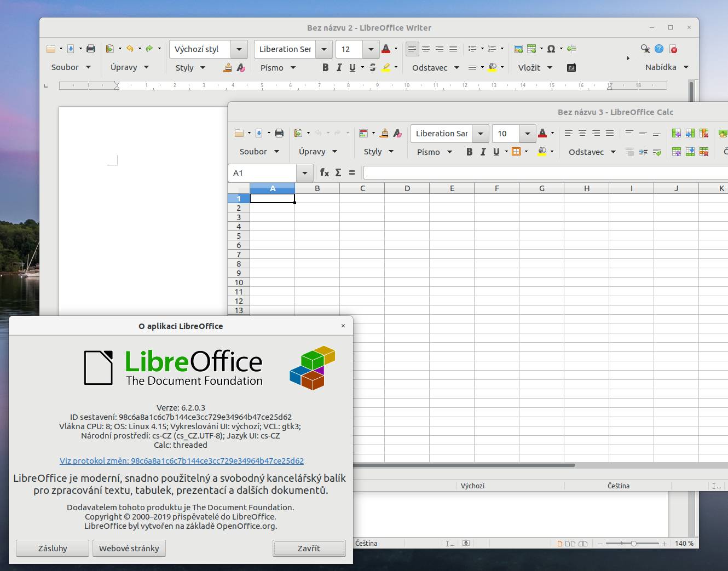
Task: Click the Print icon in Writer toolbar
Action: [x=91, y=49]
